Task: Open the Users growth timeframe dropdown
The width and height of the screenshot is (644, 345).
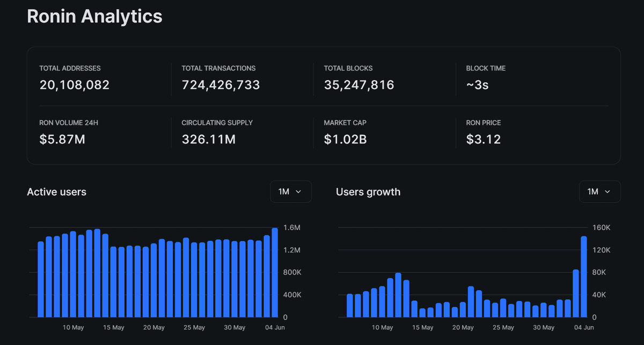Action: [599, 191]
